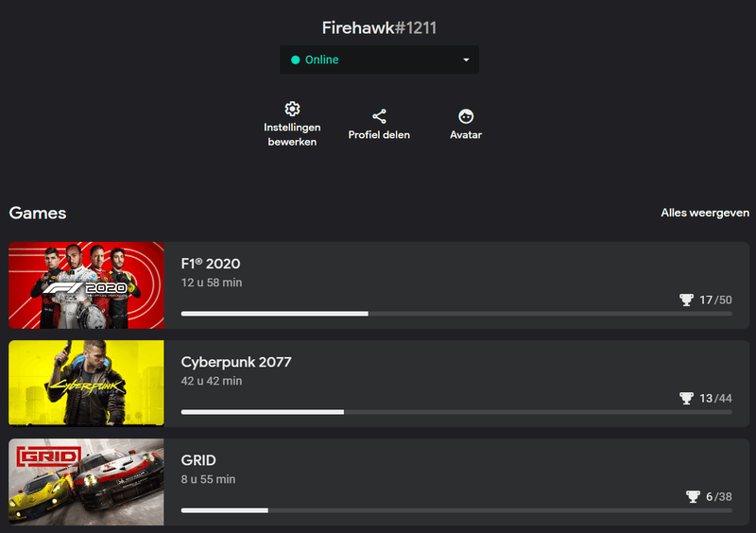This screenshot has height=533, width=756.
Task: Click the 6/38 achievements count
Action: [x=719, y=497]
